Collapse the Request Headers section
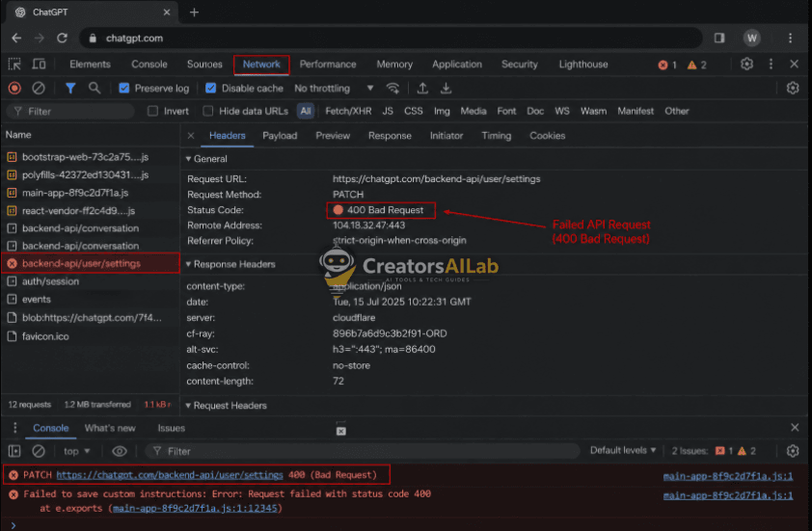This screenshot has height=531, width=812. click(x=227, y=405)
